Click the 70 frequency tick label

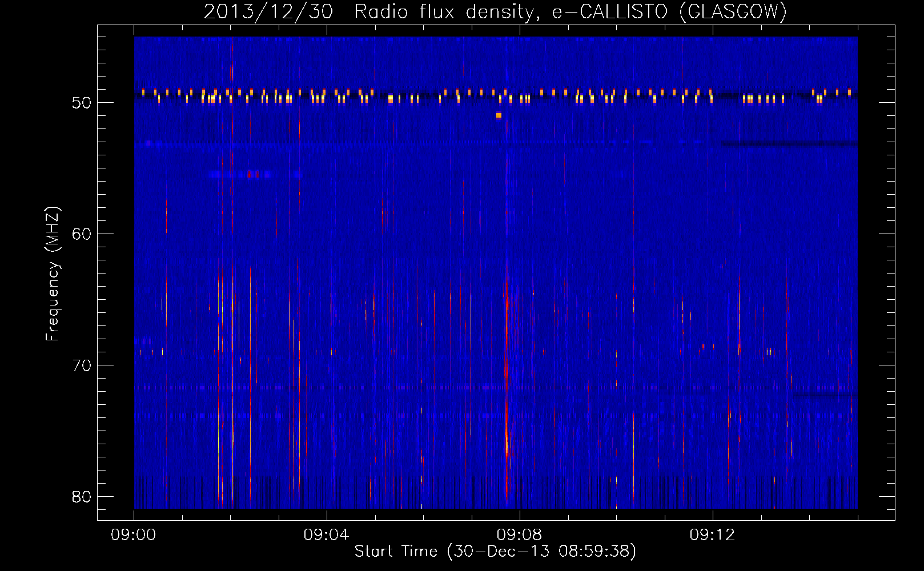tap(82, 365)
